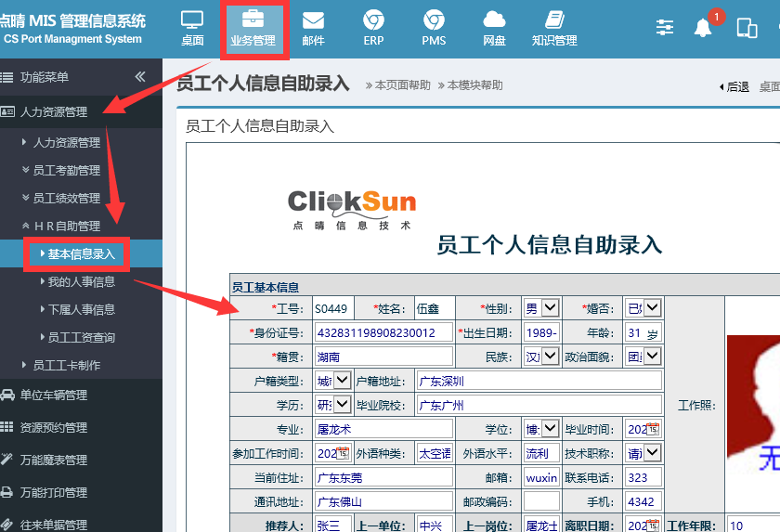This screenshot has width=780, height=532.
Task: Open the 学历 dropdown
Action: coord(342,405)
